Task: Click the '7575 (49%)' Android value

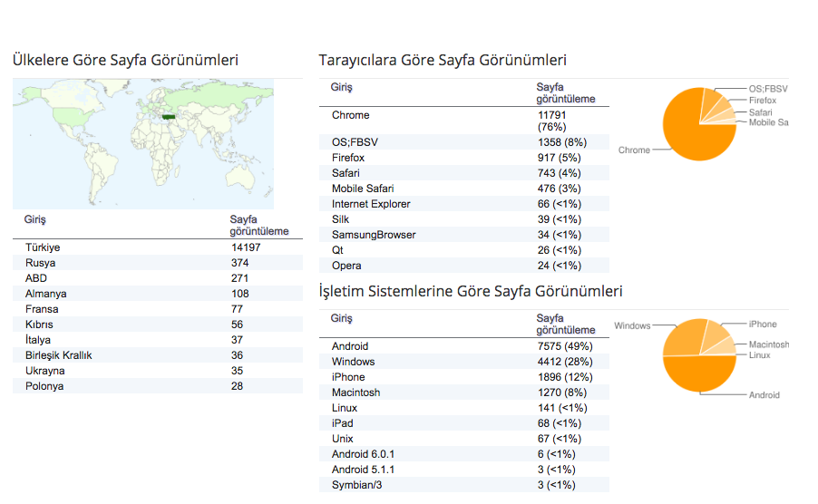Action: (x=565, y=346)
